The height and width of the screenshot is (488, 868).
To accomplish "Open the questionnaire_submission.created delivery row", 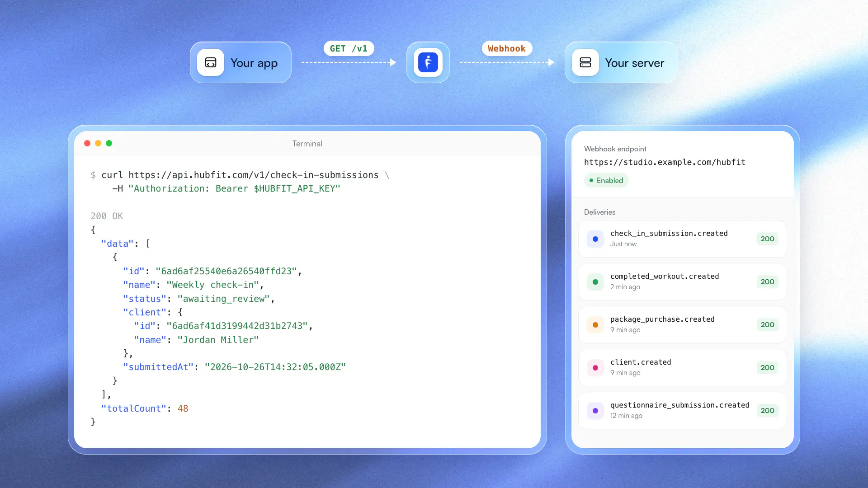I will (683, 411).
